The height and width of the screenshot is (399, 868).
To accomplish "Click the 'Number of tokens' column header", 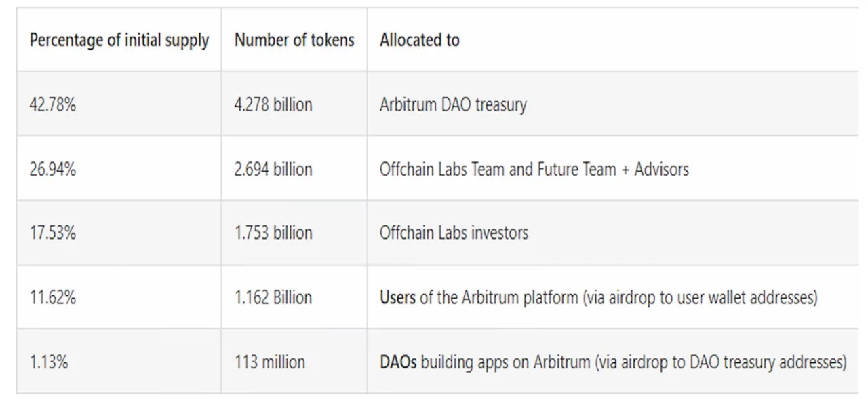I will click(x=294, y=40).
